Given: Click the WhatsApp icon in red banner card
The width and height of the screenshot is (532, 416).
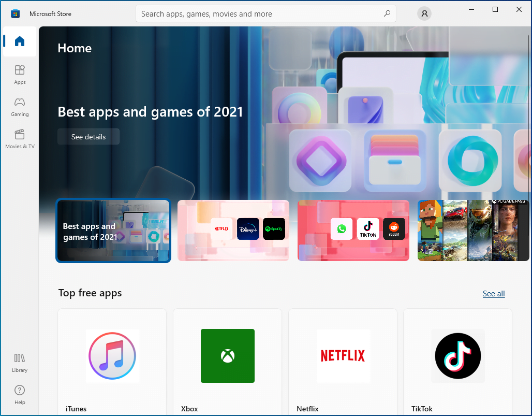Looking at the screenshot, I should (x=342, y=229).
